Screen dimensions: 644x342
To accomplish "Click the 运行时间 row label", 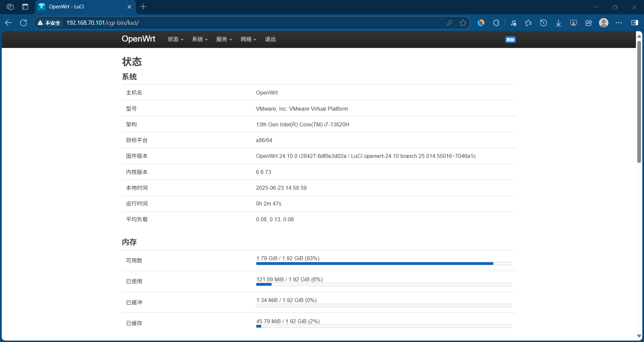I will [x=137, y=204].
